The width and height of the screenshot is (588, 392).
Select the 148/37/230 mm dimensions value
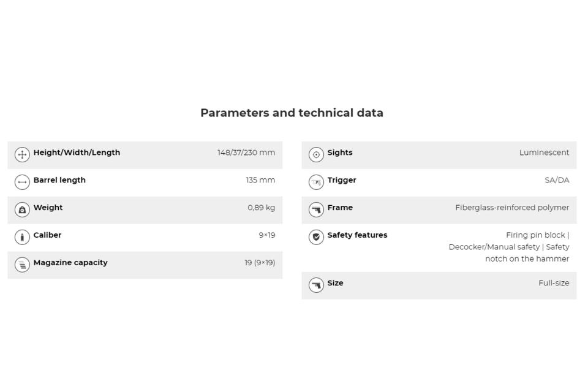(246, 153)
